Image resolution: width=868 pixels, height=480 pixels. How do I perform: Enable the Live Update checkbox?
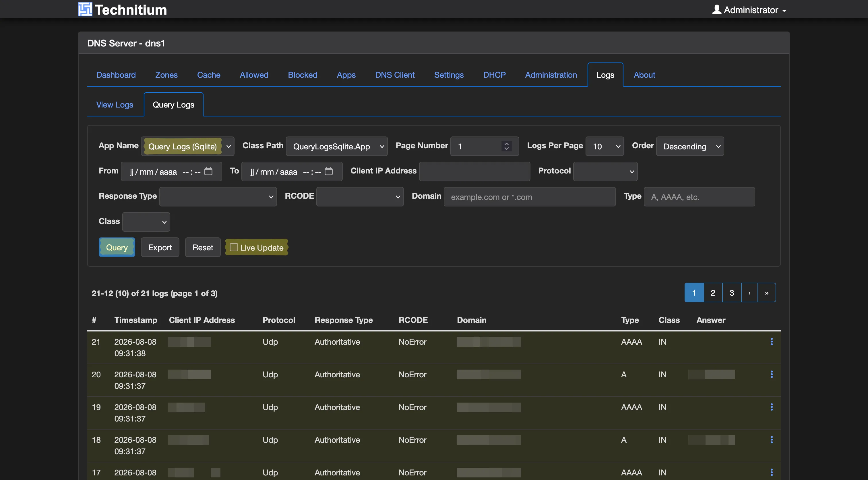tap(234, 247)
